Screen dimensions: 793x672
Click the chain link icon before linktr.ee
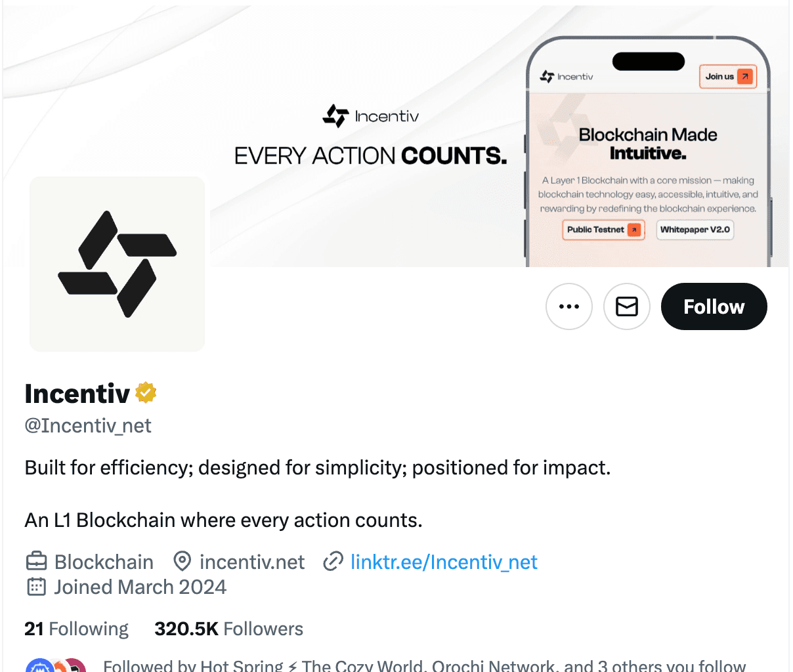coord(333,561)
